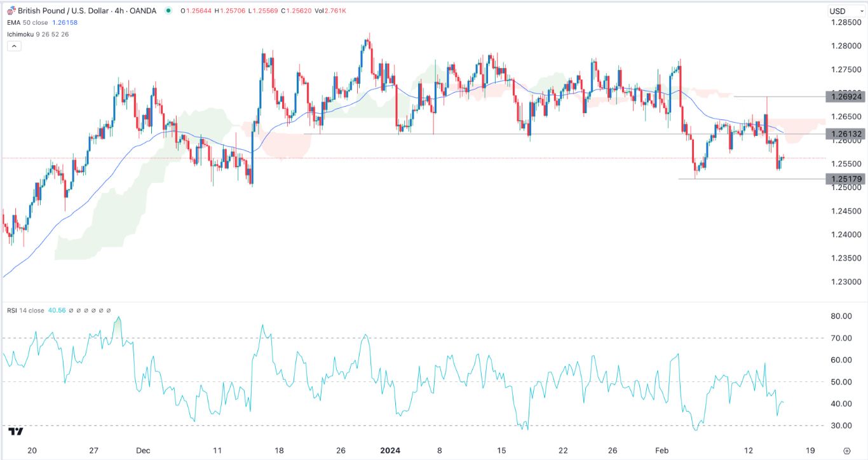Image resolution: width=868 pixels, height=460 pixels.
Task: Open symbol search via British Pound / U.S. Dollar title
Action: click(64, 11)
